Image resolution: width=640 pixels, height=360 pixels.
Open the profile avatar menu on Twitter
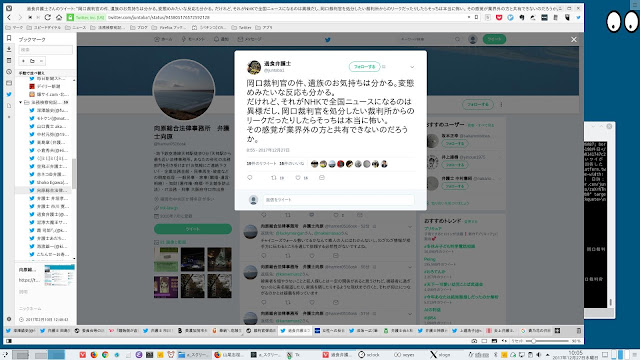coord(473,39)
